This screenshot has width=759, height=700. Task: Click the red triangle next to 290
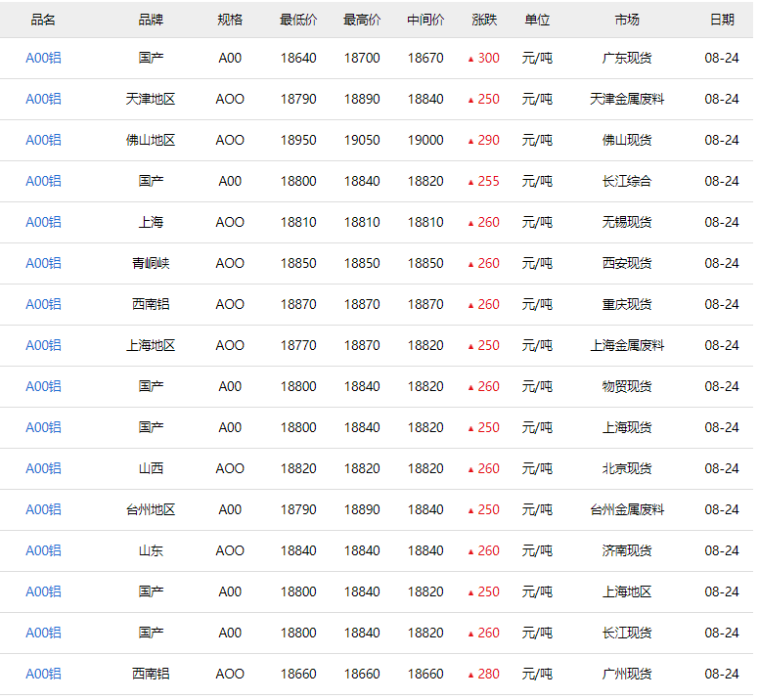point(470,141)
